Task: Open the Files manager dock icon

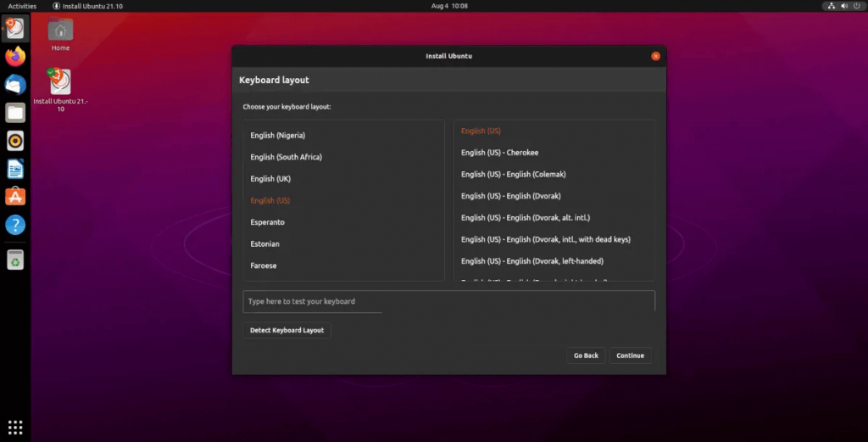Action: 15,113
